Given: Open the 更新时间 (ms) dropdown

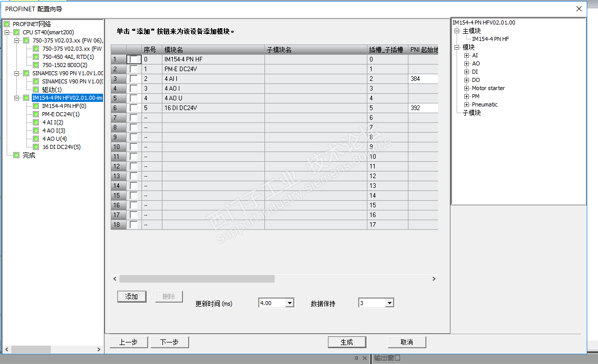Looking at the screenshot, I should click(x=290, y=303).
